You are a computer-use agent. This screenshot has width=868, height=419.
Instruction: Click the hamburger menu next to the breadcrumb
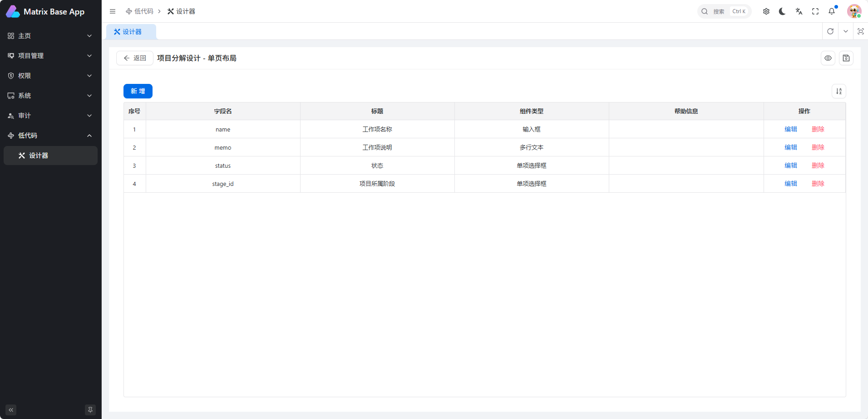113,11
